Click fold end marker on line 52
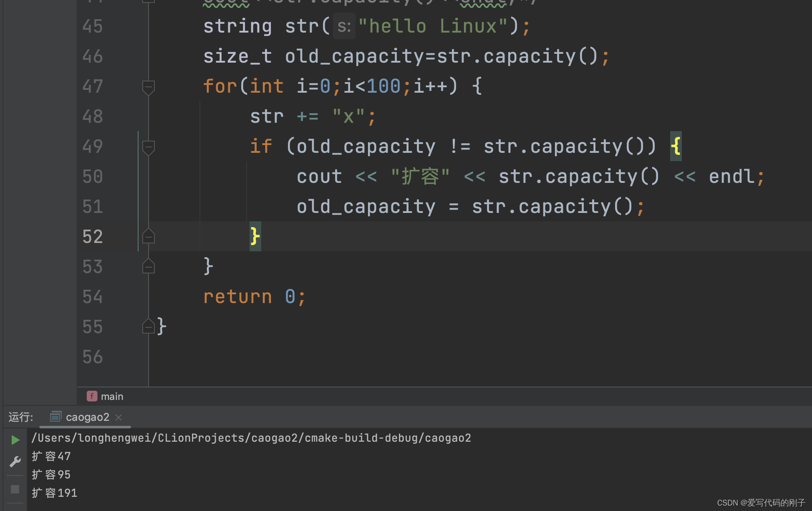The image size is (812, 511). click(148, 236)
